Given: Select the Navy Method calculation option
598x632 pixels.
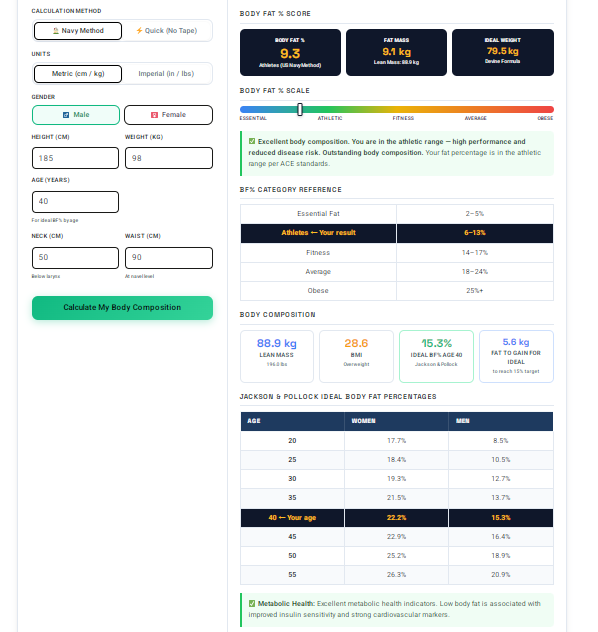Looking at the screenshot, I should [x=78, y=31].
